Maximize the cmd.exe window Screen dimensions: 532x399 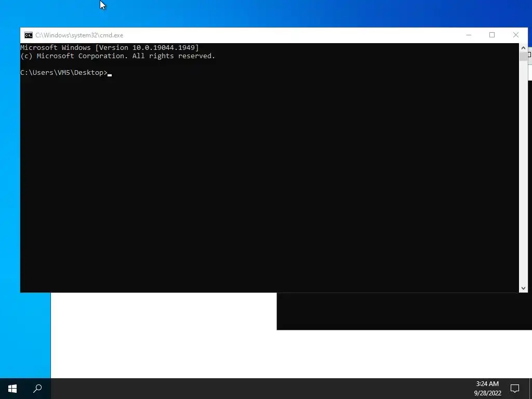pos(492,35)
